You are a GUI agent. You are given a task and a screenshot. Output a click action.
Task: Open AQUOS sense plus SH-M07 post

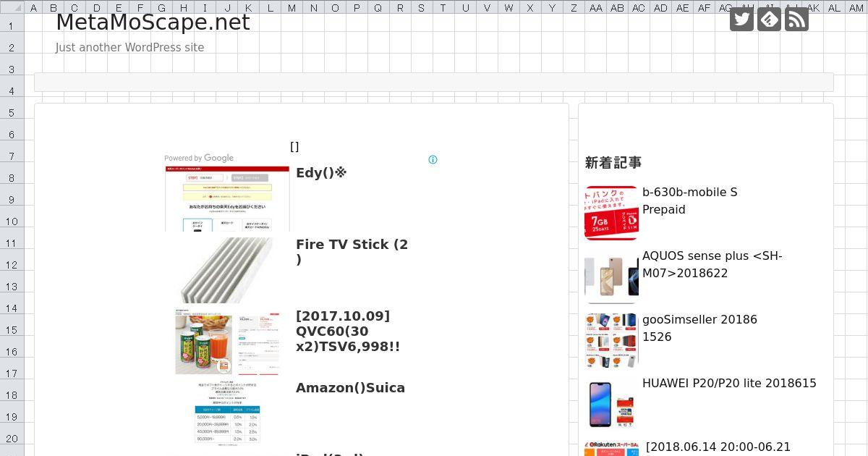(712, 264)
